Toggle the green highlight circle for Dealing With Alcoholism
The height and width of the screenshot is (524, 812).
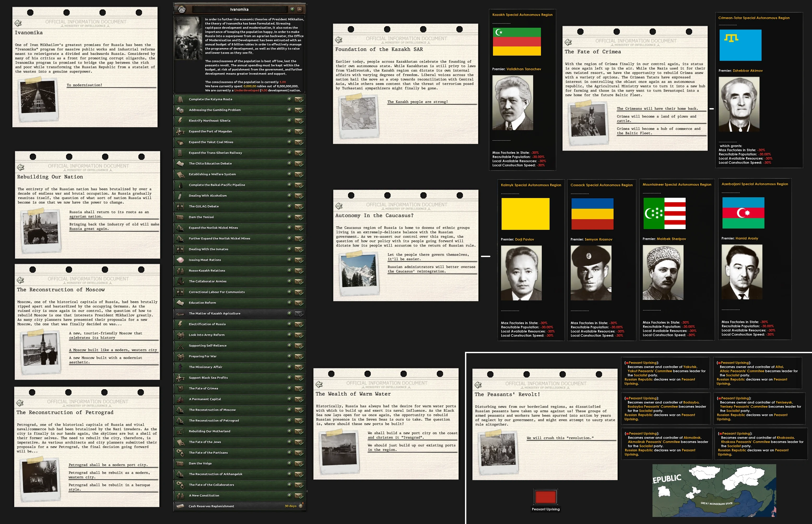coord(289,196)
